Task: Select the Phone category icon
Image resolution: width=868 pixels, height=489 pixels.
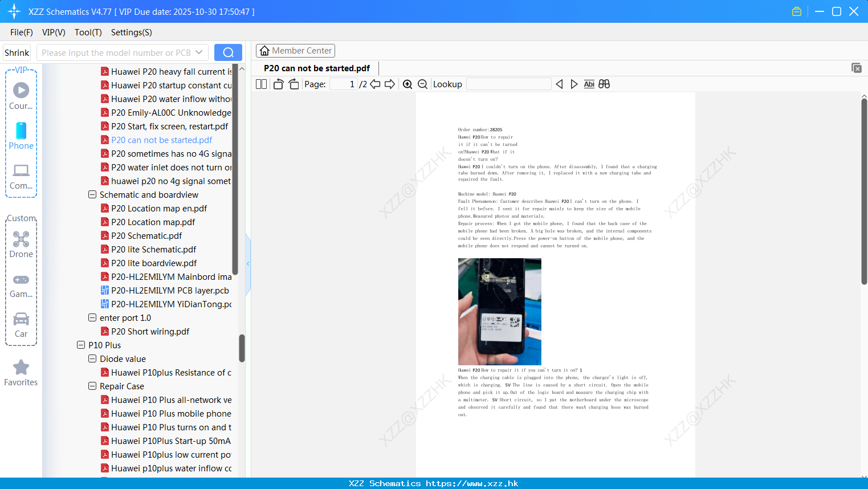Action: coord(21,136)
